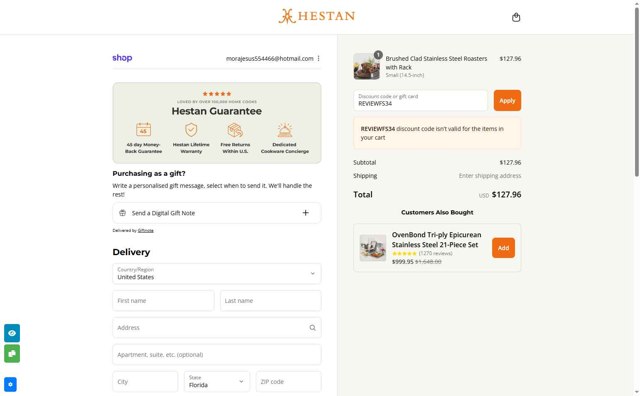Open the Country/Region dropdown

click(x=217, y=274)
